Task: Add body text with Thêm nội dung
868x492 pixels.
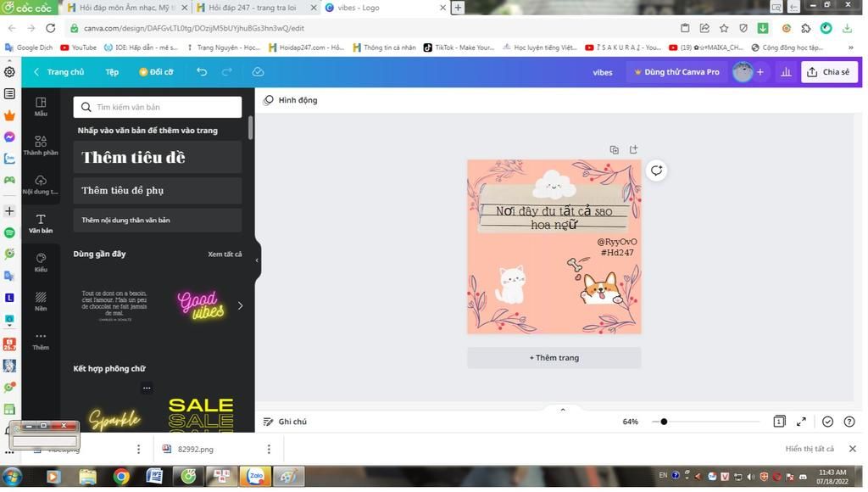Action: pos(158,220)
